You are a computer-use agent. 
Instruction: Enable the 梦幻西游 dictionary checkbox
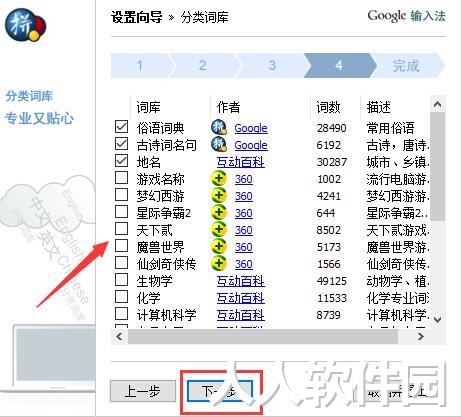click(121, 195)
